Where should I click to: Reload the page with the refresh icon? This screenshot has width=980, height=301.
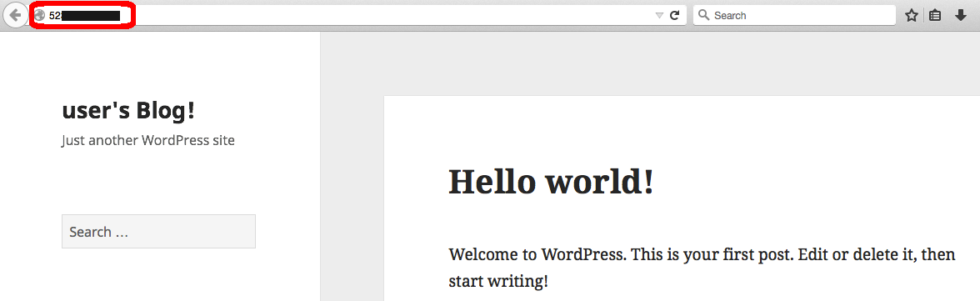tap(674, 16)
